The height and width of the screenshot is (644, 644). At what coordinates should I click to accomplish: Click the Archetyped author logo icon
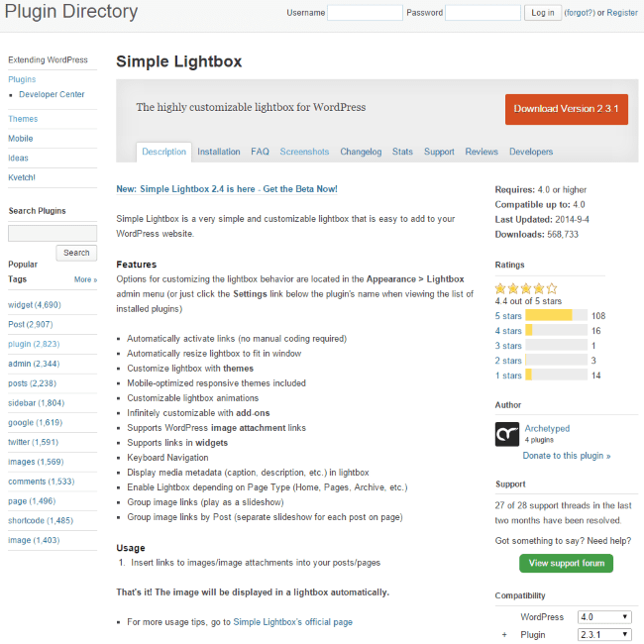pyautogui.click(x=507, y=434)
